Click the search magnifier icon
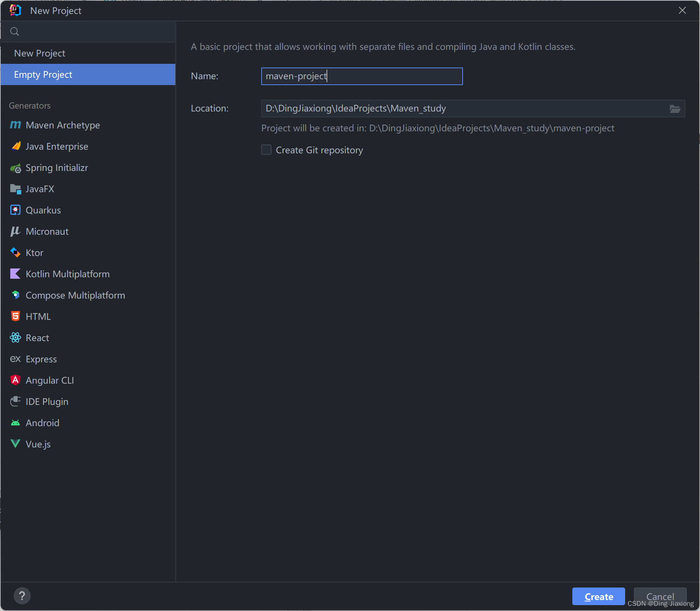This screenshot has height=611, width=700. 15,32
